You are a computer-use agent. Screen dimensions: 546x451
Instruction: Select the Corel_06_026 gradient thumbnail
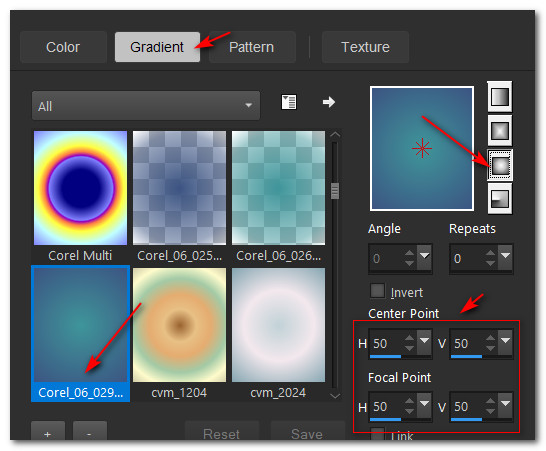tap(278, 188)
